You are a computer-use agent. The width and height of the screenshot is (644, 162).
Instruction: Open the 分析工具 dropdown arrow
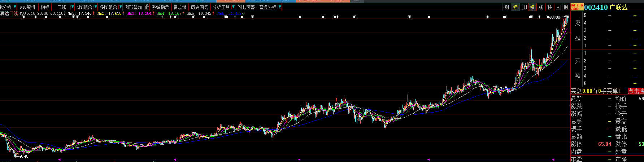pos(233,7)
